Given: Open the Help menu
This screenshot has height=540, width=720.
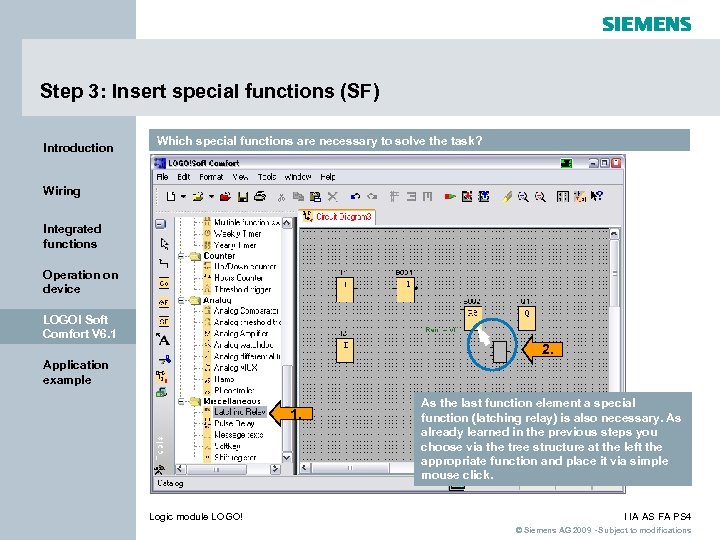Looking at the screenshot, I should (x=328, y=177).
